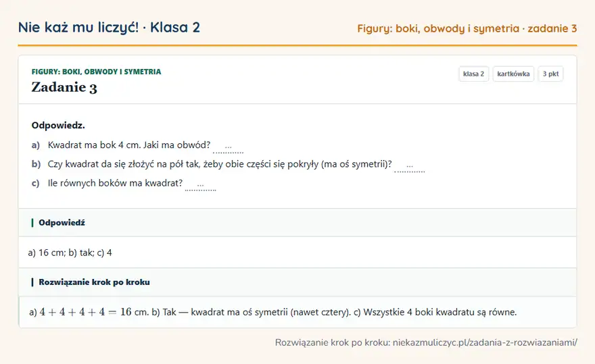Click the answer line 'a) 16 cm; b) tak; c) 4'

click(70, 253)
